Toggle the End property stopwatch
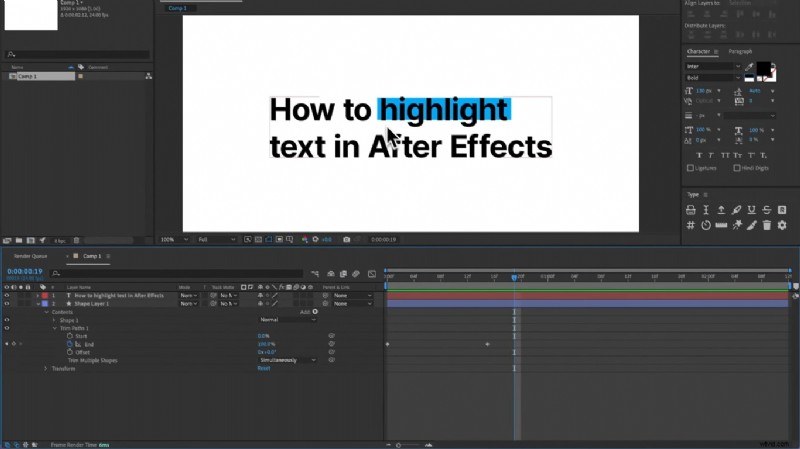 click(x=70, y=344)
